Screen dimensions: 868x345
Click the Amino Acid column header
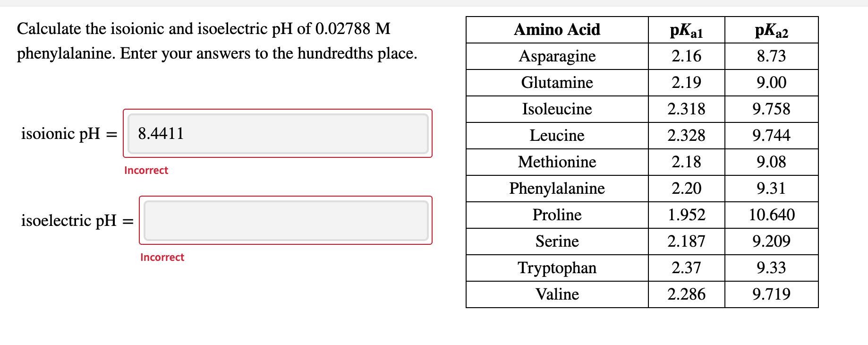tap(557, 30)
